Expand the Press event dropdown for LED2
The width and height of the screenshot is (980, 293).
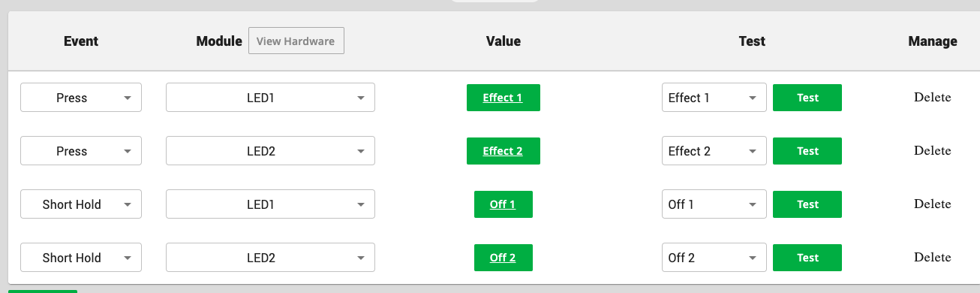coord(81,151)
